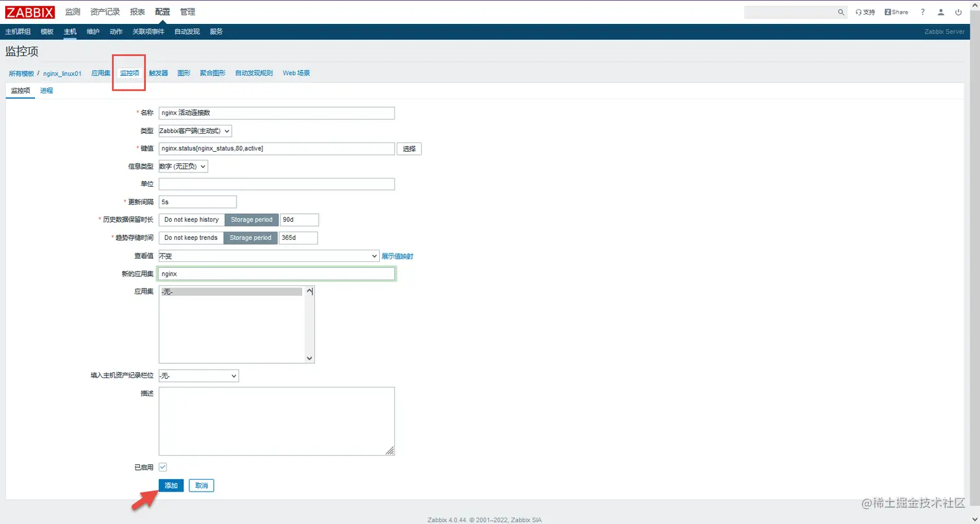Open the user profile icon
Viewport: 980px width, 524px height.
tap(941, 12)
